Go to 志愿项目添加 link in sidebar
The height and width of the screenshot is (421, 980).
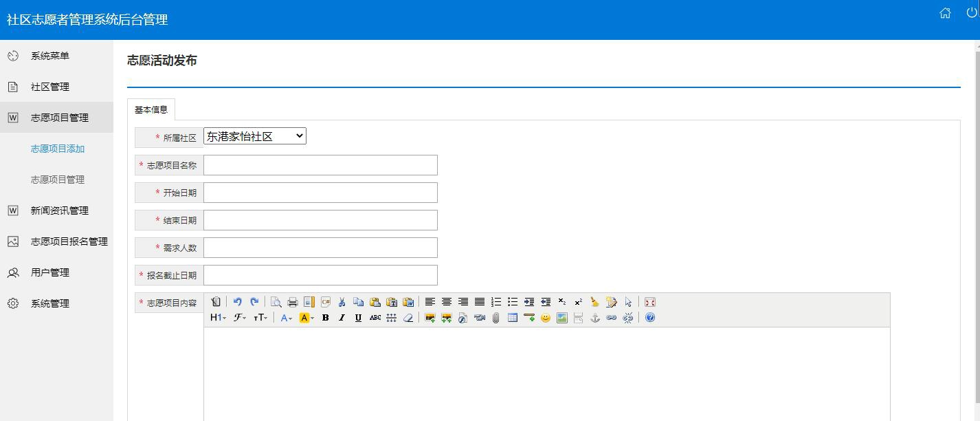click(x=58, y=149)
